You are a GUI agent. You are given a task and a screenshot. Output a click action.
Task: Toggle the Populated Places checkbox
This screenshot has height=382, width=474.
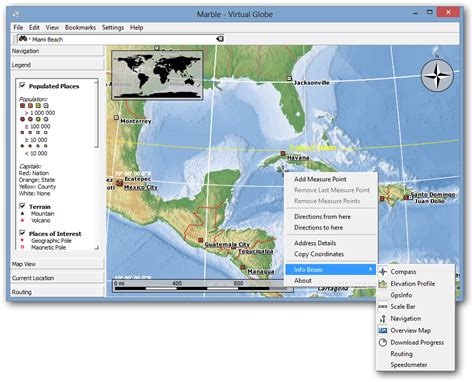point(22,86)
